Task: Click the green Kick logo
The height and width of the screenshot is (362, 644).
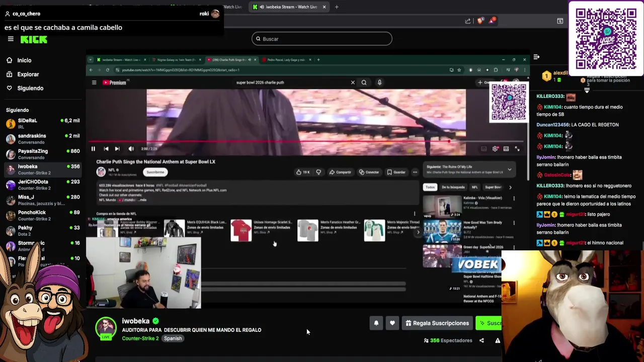Action: pyautogui.click(x=34, y=39)
